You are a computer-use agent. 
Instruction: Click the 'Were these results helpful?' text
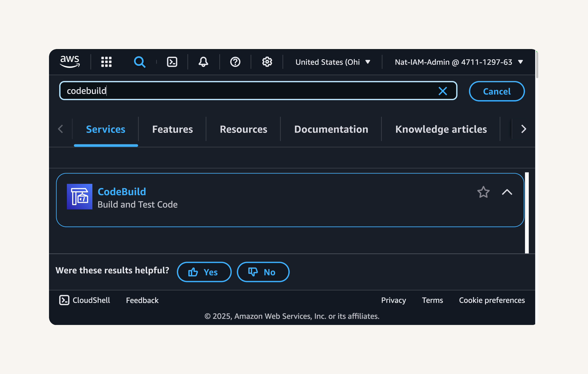click(112, 270)
